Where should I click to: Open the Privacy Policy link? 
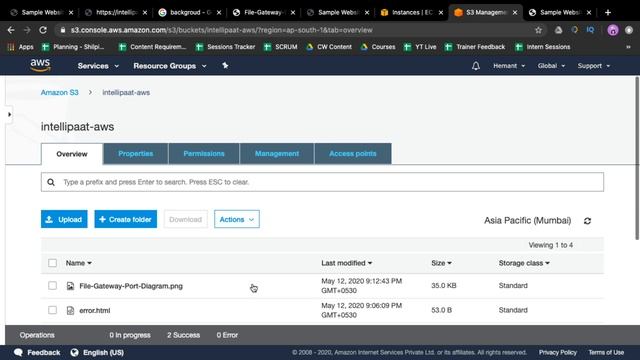(558, 352)
